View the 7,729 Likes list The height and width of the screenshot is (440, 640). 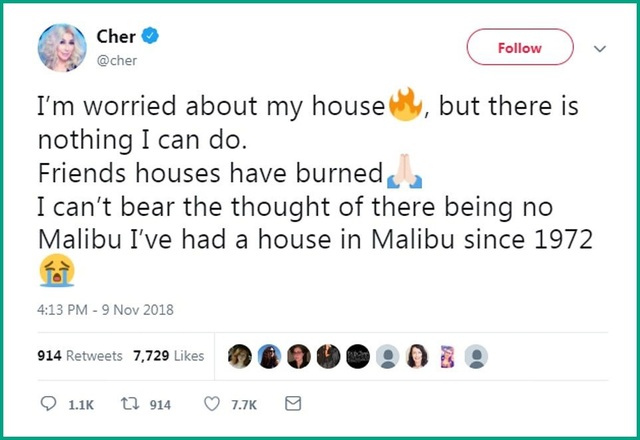pyautogui.click(x=167, y=355)
